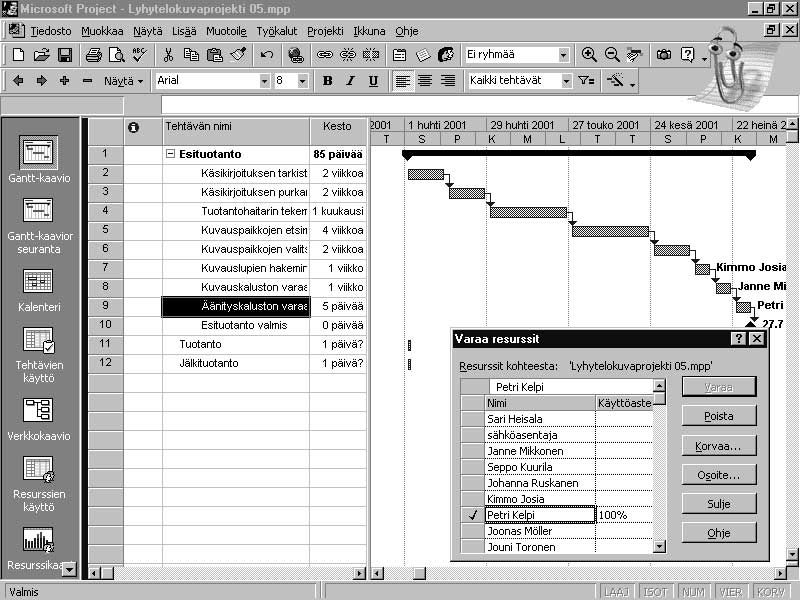Image resolution: width=800 pixels, height=600 pixels.
Task: Copy selection using the copy icon
Action: point(191,55)
